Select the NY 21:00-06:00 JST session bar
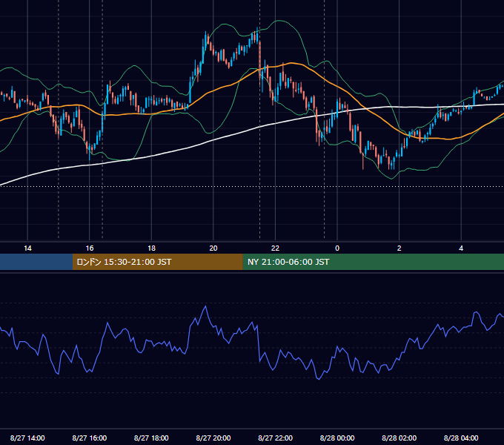The image size is (504, 445). tap(373, 262)
